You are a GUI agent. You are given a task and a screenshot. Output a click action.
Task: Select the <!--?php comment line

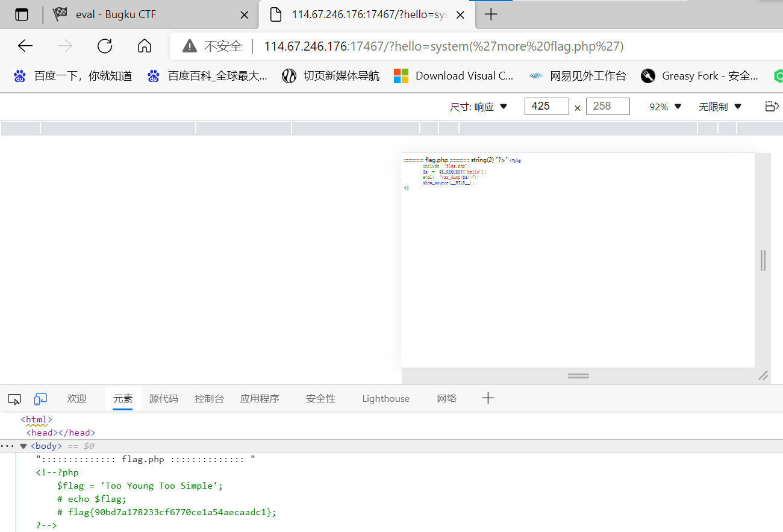pos(57,473)
